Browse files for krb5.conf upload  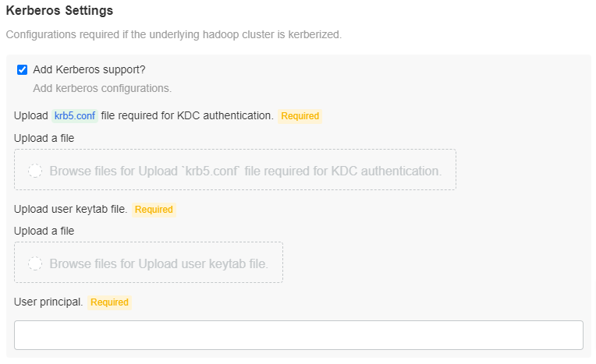click(x=245, y=171)
